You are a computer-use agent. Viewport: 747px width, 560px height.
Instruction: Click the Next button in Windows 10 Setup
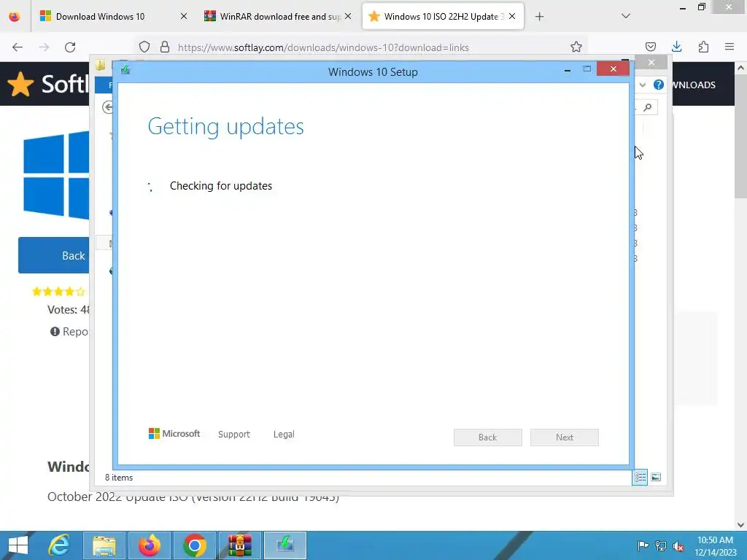click(565, 437)
